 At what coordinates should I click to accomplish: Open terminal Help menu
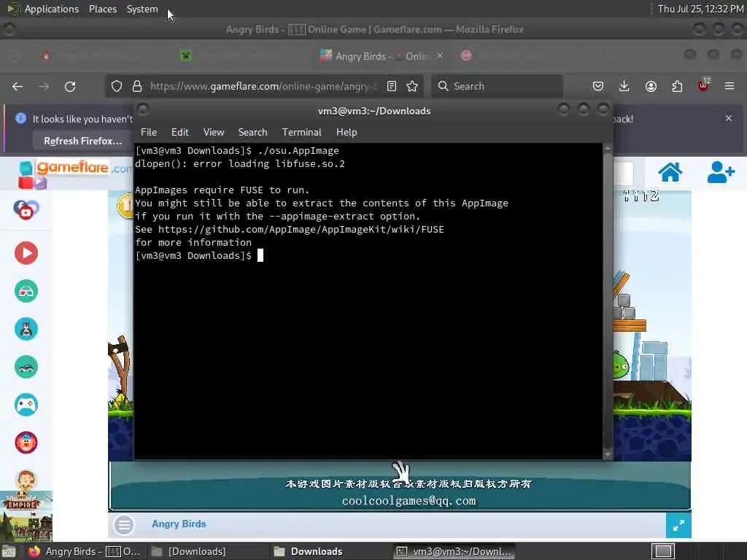coord(347,133)
